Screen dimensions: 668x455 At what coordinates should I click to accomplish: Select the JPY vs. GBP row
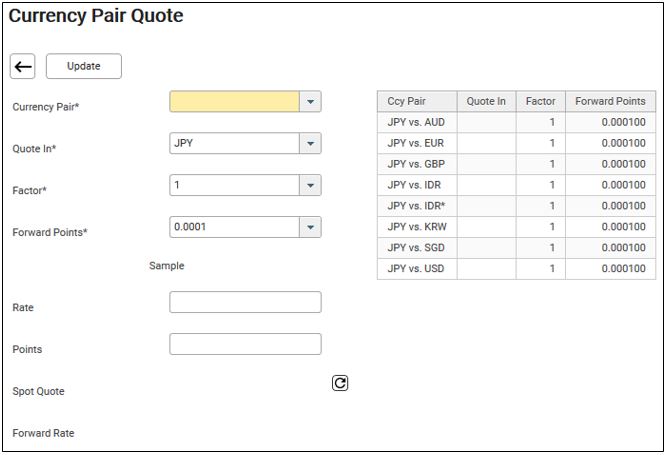(x=516, y=164)
